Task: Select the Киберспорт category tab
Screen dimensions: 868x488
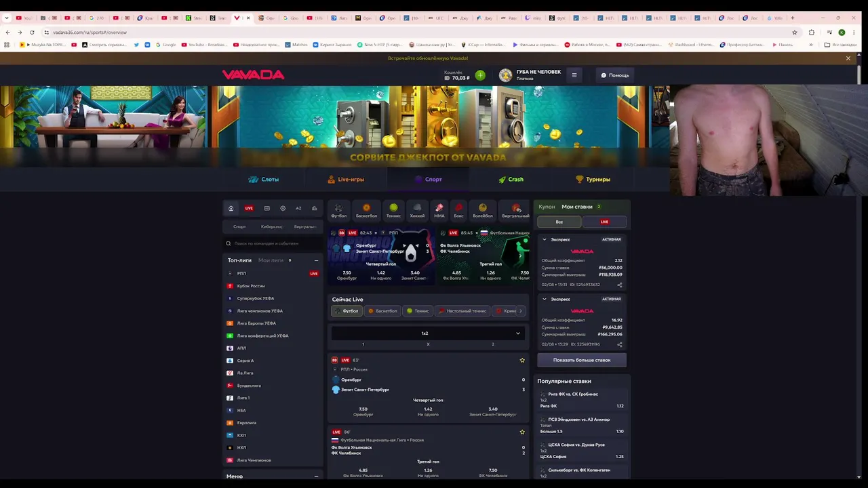Action: click(272, 226)
